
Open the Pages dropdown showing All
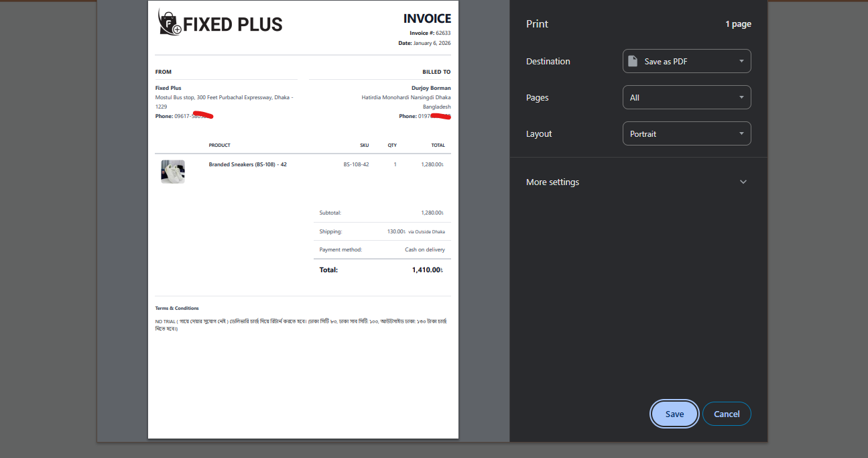[686, 97]
